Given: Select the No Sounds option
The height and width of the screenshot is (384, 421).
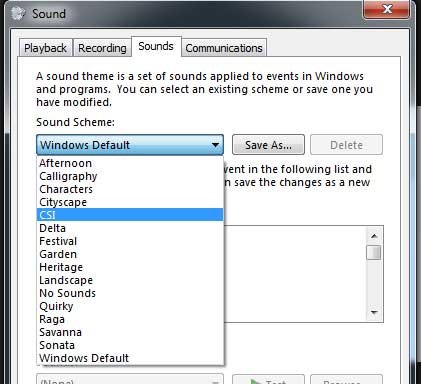Looking at the screenshot, I should (130, 293).
